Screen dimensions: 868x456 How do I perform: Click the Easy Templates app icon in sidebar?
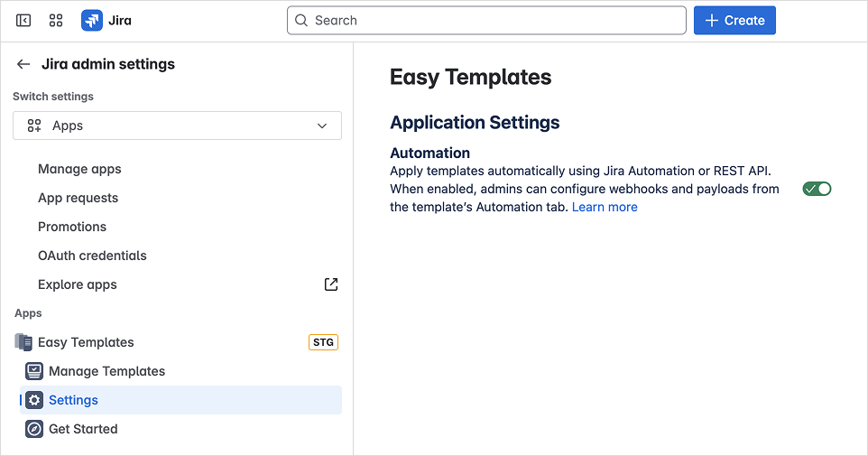pyautogui.click(x=23, y=342)
